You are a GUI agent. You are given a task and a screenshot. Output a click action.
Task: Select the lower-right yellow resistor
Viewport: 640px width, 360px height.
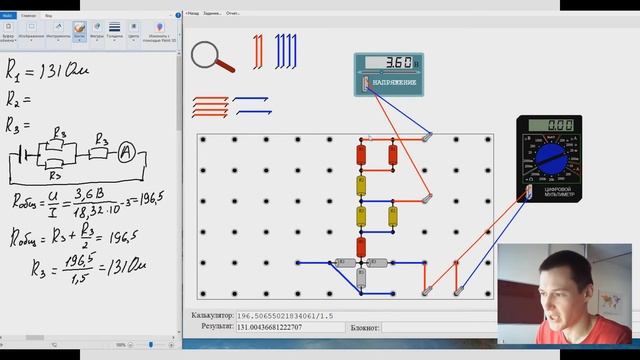[x=393, y=216]
